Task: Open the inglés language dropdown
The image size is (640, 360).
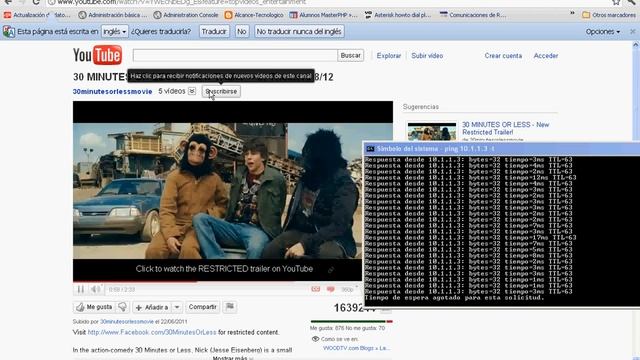Action: coord(114,31)
